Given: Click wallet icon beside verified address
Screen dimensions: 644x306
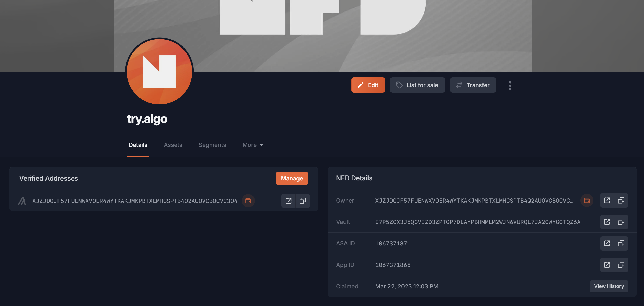Looking at the screenshot, I should (248, 201).
